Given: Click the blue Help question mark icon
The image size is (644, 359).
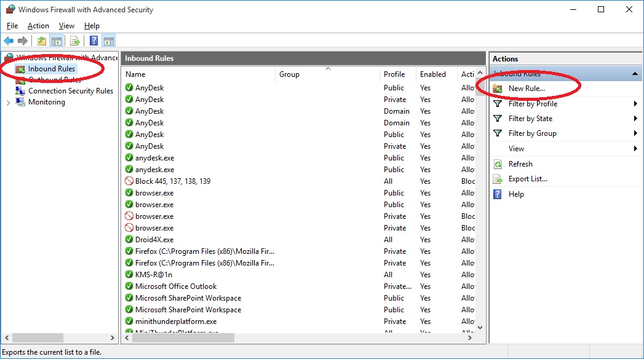Looking at the screenshot, I should coord(93,41).
